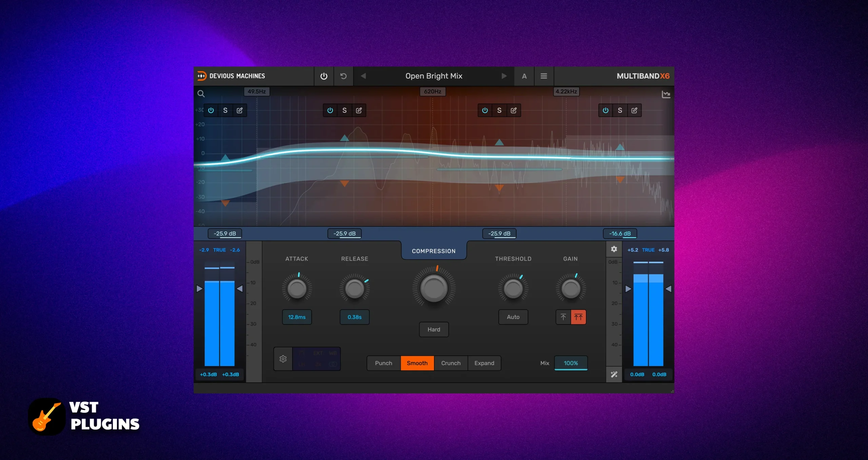
Task: Toggle the plugin power bypass button
Action: coord(324,76)
